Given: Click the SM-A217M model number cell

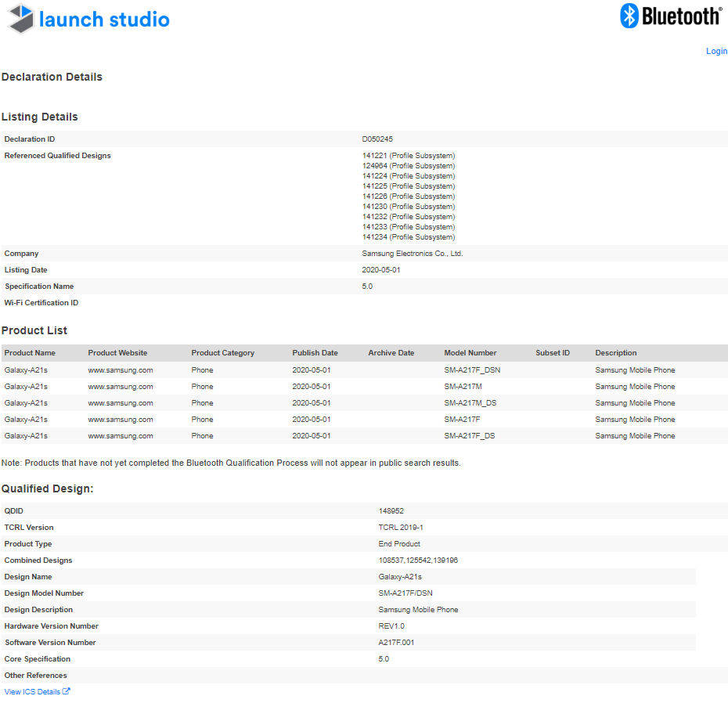Looking at the screenshot, I should pos(463,387).
